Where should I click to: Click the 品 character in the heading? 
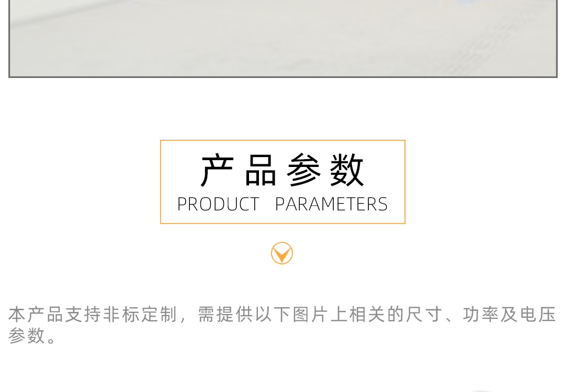coord(261,170)
